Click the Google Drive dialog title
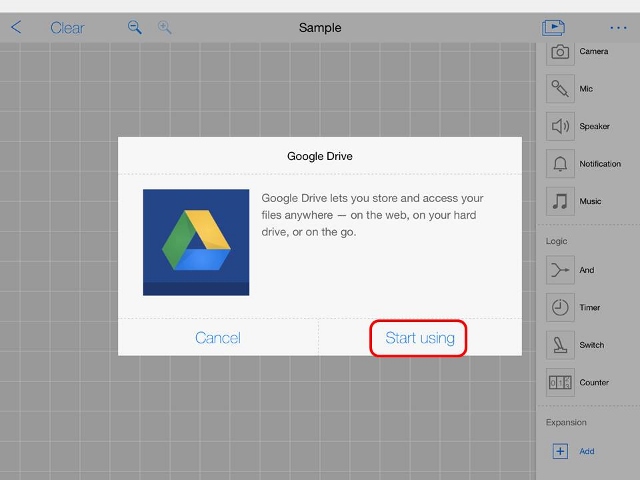Screen dimensions: 640x480 pyautogui.click(x=320, y=156)
